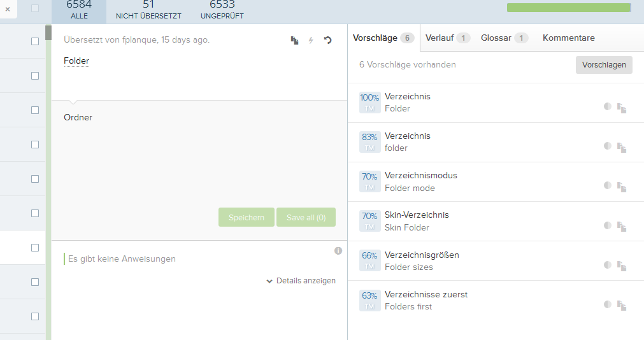Check the highlighted white row's checkbox
Screen dimensions: 644x340
click(x=35, y=248)
